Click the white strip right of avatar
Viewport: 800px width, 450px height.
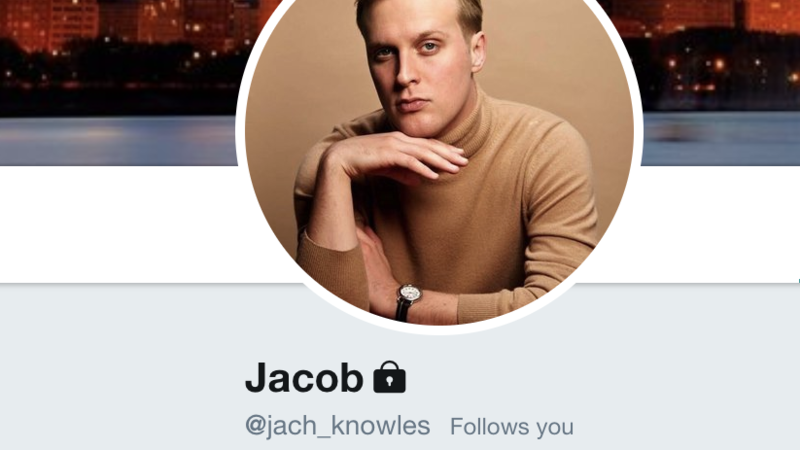click(x=714, y=223)
